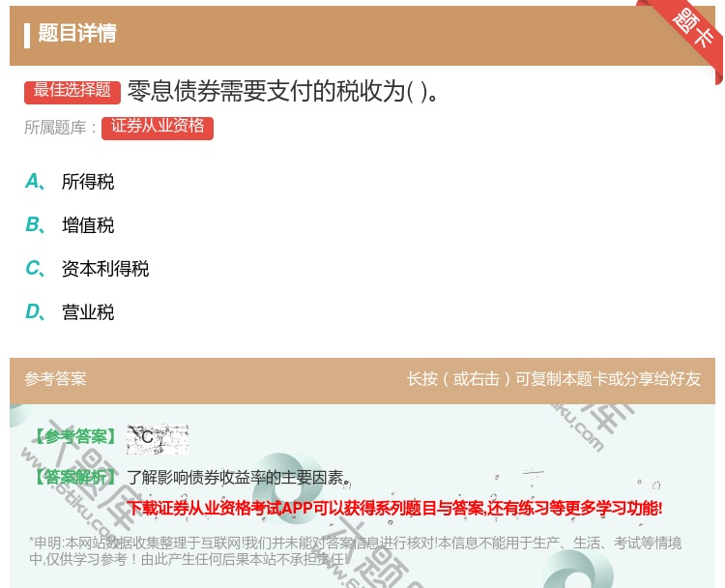Click the explanation text 了解影响债券收益率的主要因素
This screenshot has width=725, height=588.
[238, 477]
